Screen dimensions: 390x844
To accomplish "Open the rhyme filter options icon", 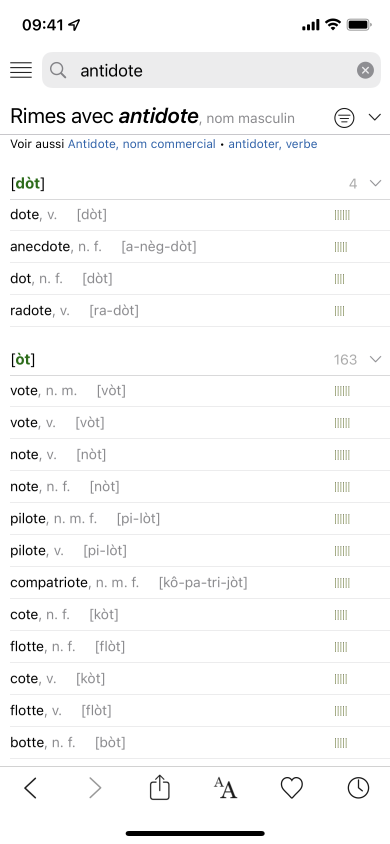I will tap(344, 117).
